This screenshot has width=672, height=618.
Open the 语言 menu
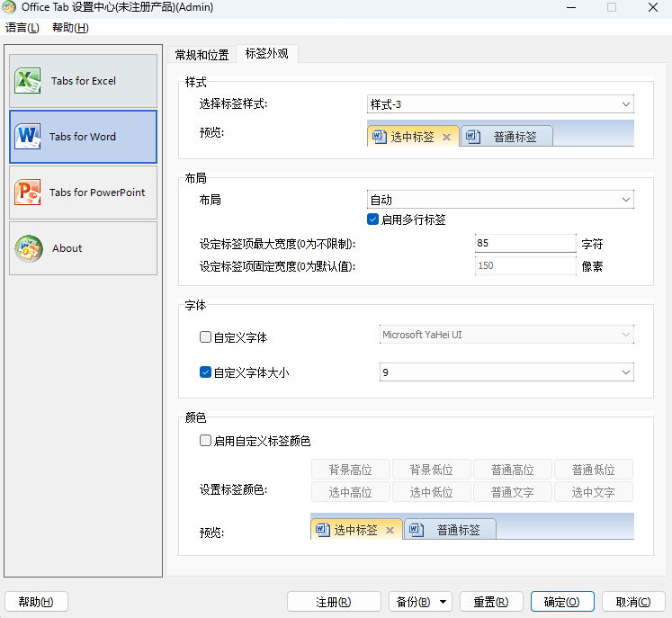(22, 28)
